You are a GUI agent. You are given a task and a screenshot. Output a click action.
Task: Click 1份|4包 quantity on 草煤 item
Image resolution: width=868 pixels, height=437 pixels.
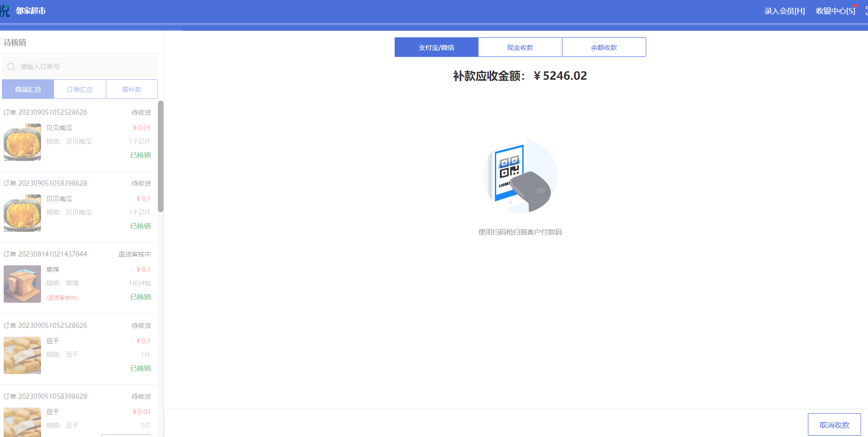coord(140,283)
